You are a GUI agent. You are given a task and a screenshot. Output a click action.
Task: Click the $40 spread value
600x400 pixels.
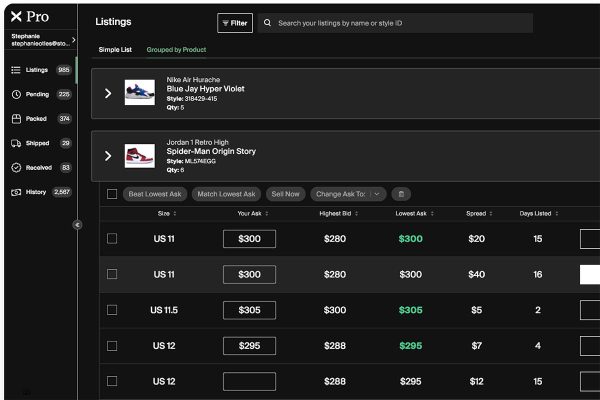pyautogui.click(x=476, y=274)
